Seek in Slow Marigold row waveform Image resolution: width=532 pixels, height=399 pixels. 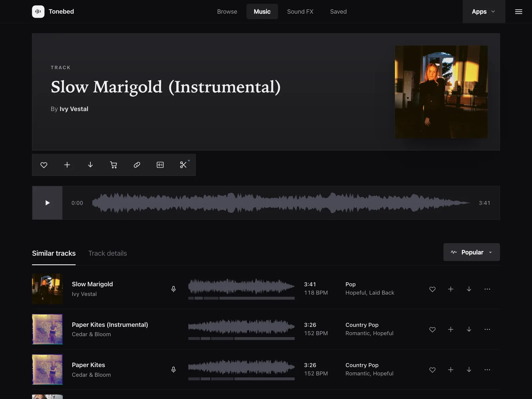241,286
